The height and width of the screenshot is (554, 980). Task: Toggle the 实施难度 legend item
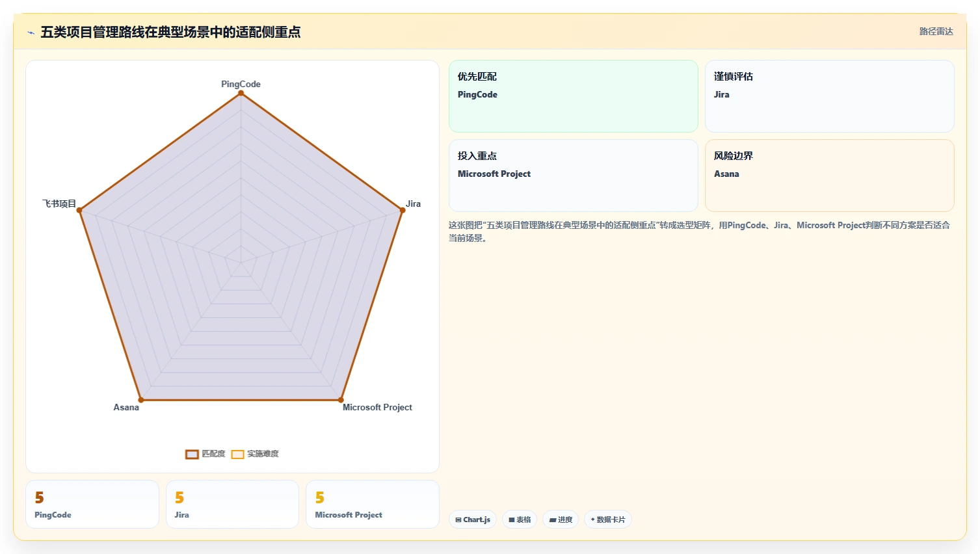(255, 454)
